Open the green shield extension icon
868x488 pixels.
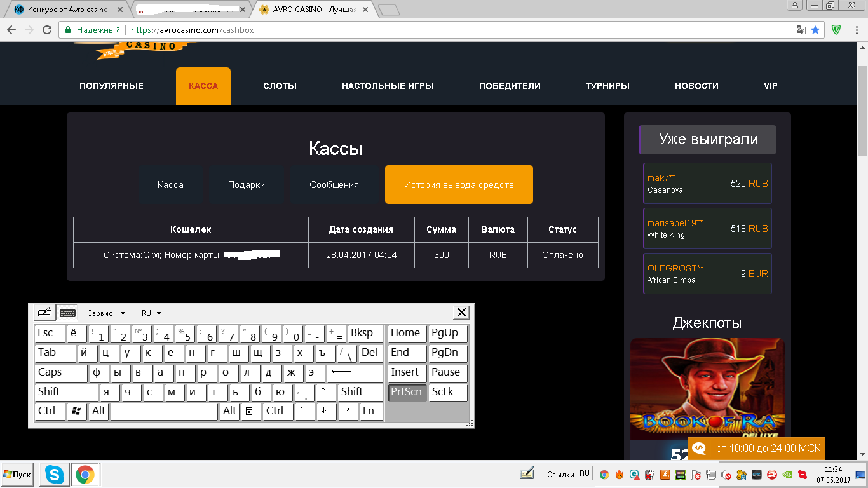[x=836, y=30]
